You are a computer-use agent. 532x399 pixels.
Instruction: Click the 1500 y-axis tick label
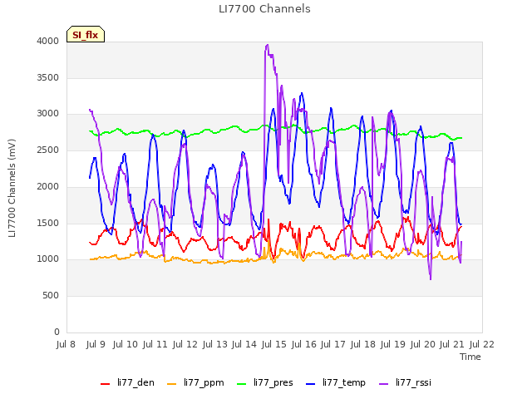[x=48, y=224]
